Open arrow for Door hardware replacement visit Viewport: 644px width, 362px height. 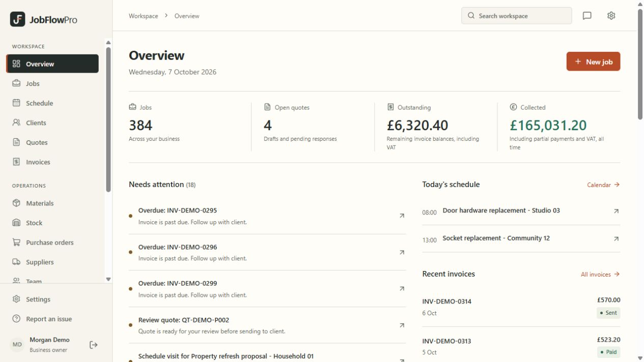616,211
